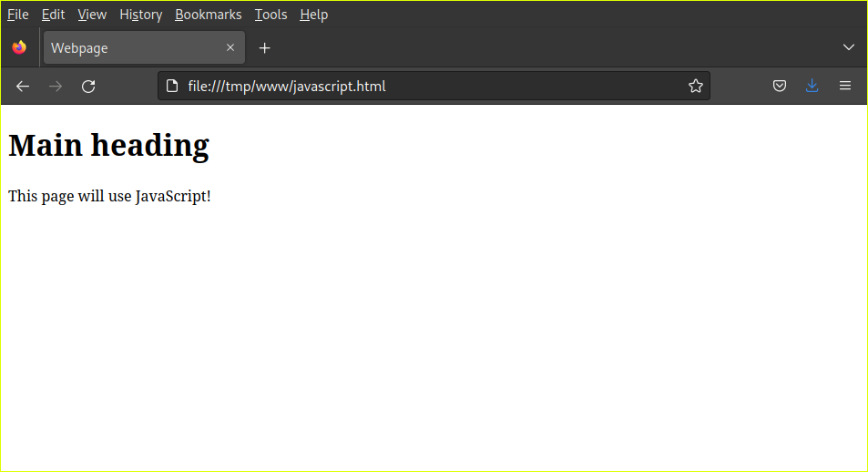Focus the address bar showing file:///tmp/www/javascript.html
The width and height of the screenshot is (868, 472).
(x=432, y=86)
